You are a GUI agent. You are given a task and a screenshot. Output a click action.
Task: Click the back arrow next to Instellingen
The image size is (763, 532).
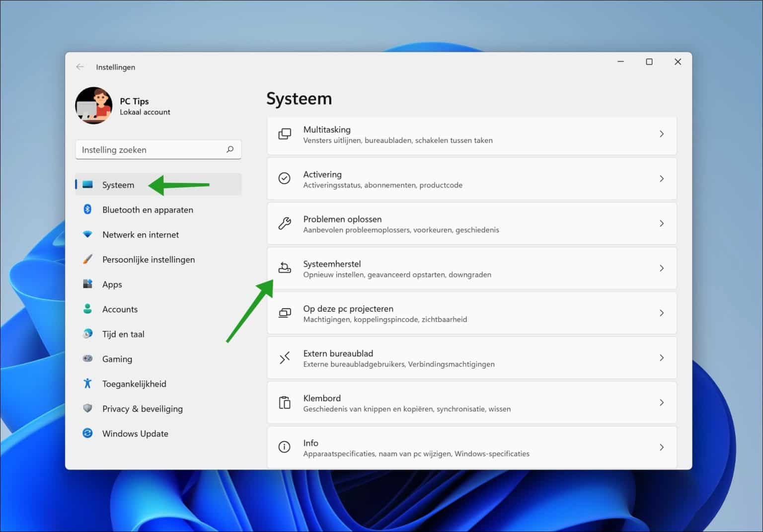(x=80, y=67)
